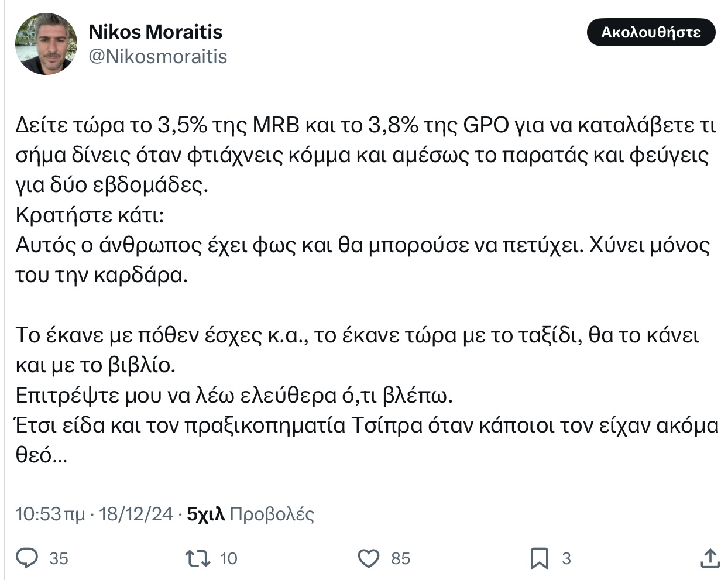
Task: Click the 3 bookmarks count
Action: [x=566, y=559]
